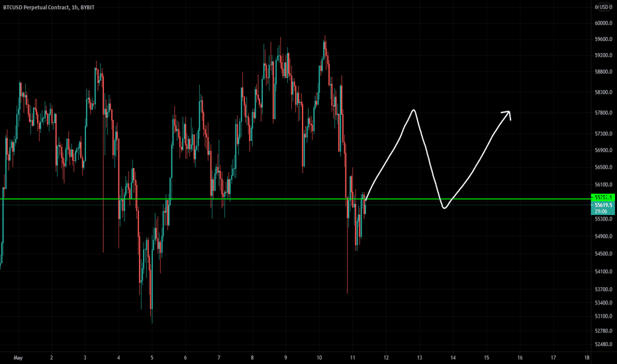Click date 5 on the time axis

(152, 357)
